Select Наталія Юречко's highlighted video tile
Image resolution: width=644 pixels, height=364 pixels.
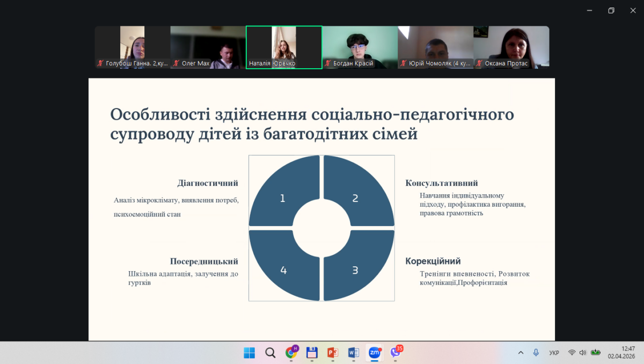pyautogui.click(x=284, y=47)
